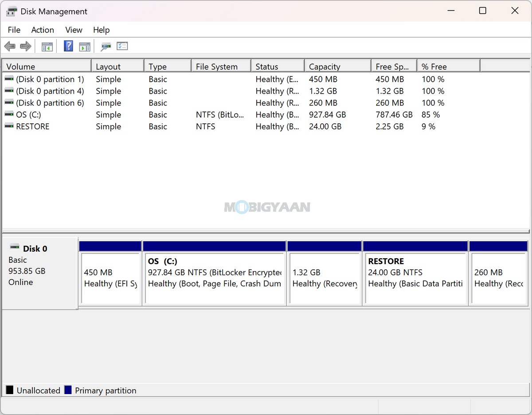Select the RESTORE volume in the list

click(266, 126)
